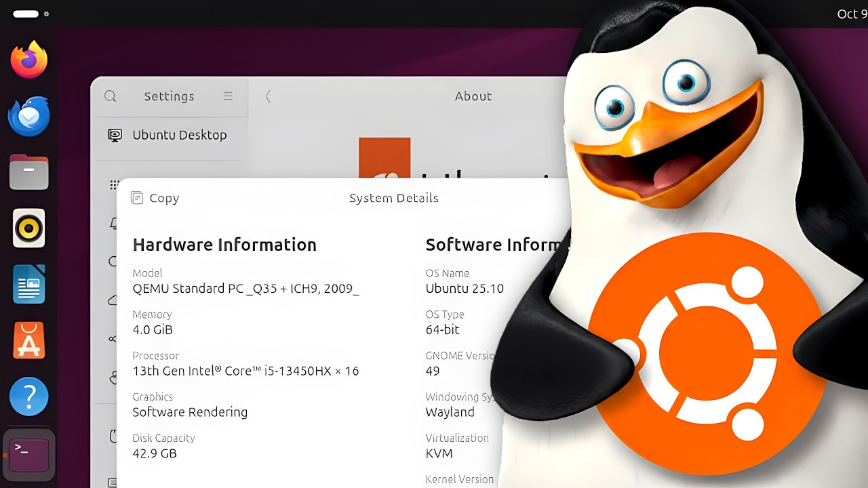Click the orange Ubuntu logo in About page
Image resolution: width=868 pixels, height=488 pixels.
click(x=384, y=158)
